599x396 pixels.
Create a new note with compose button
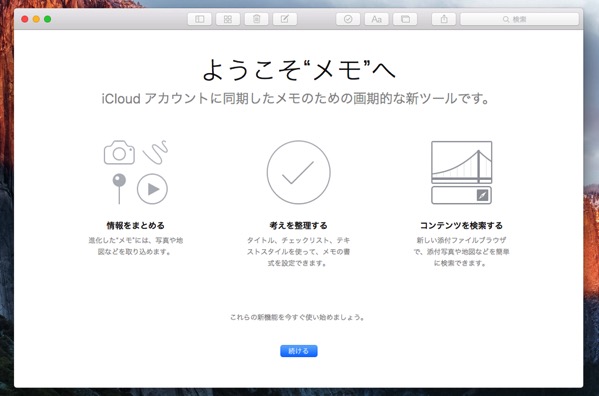tap(285, 19)
